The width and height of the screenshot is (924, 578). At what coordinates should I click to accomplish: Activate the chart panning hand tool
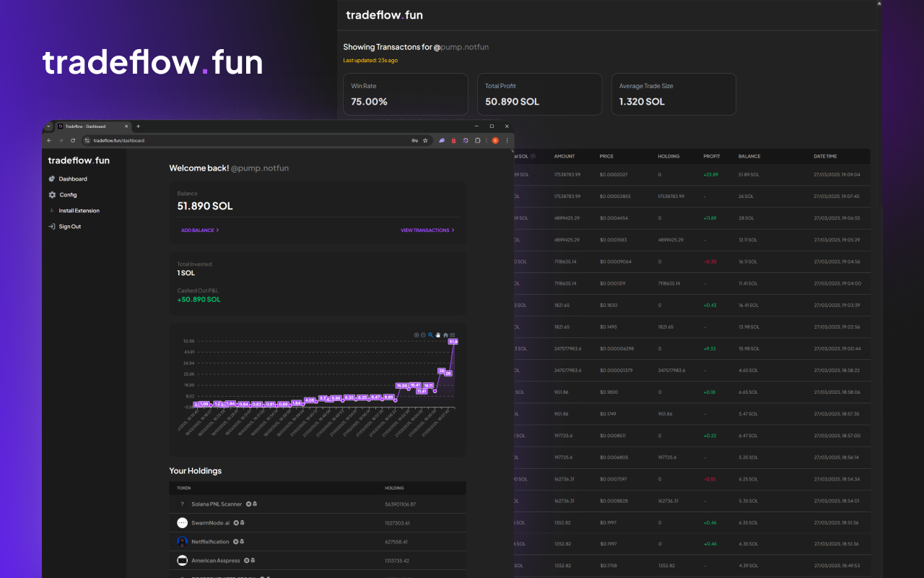(x=438, y=335)
